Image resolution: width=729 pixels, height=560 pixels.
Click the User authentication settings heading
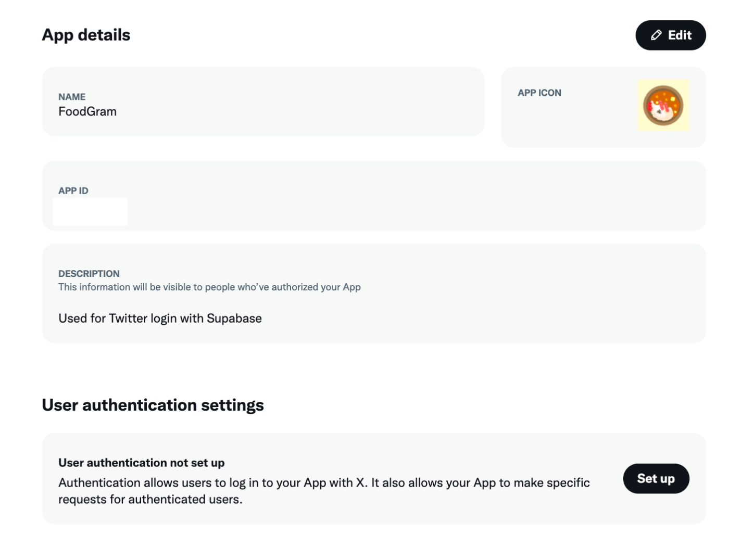(153, 405)
